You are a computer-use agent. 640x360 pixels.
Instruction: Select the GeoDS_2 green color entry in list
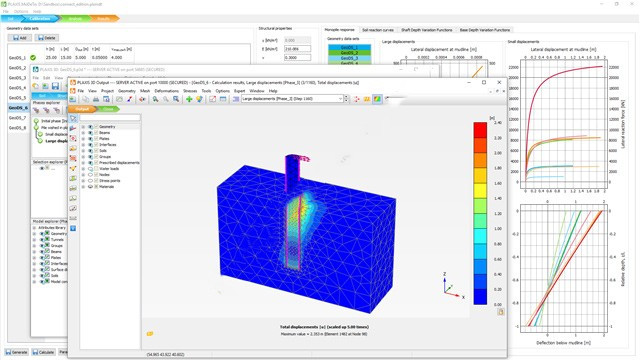point(349,53)
